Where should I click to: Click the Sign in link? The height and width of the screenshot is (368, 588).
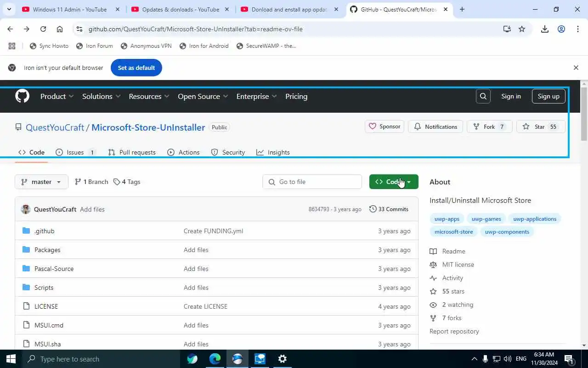pos(511,96)
